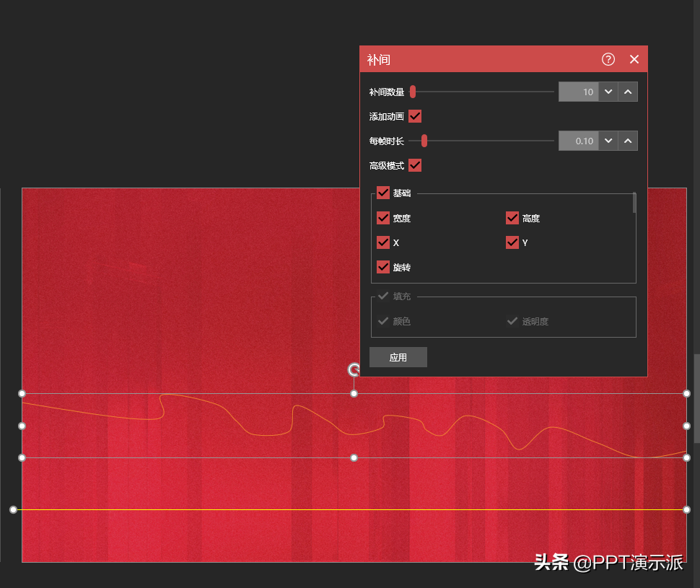Increase the 每帧时长 value with up arrow
The height and width of the screenshot is (588, 700).
coord(628,141)
